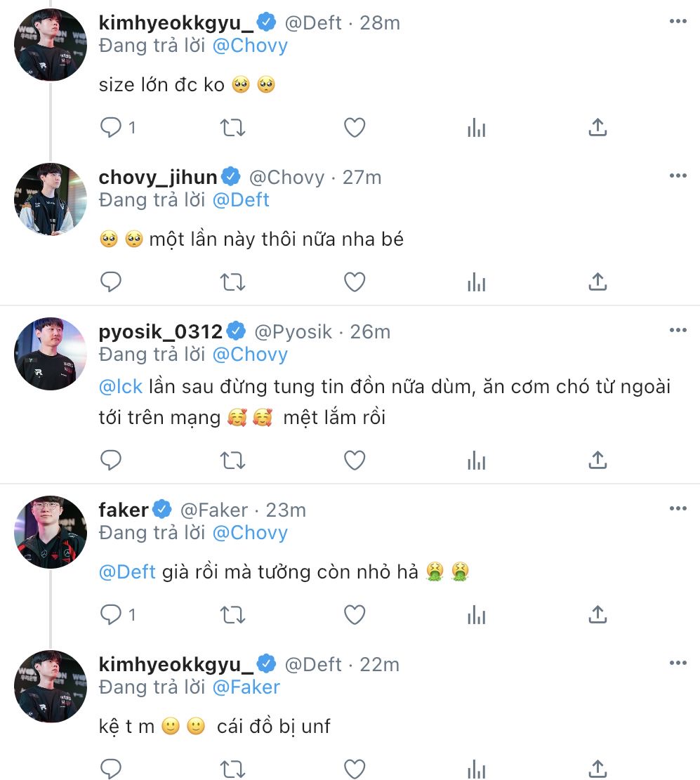Expand the menu on Chovy's tweet
700x780 pixels.
click(x=678, y=176)
